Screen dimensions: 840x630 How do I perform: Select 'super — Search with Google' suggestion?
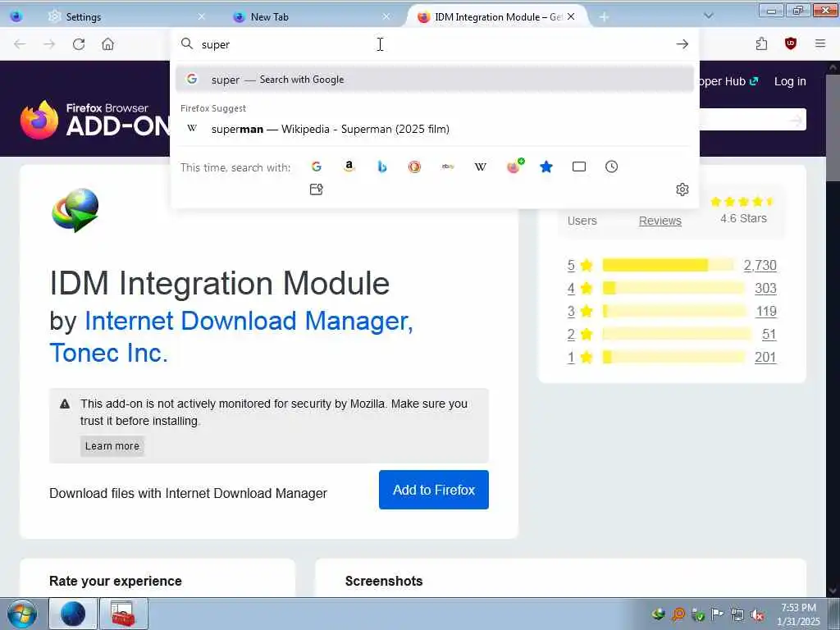pos(435,80)
